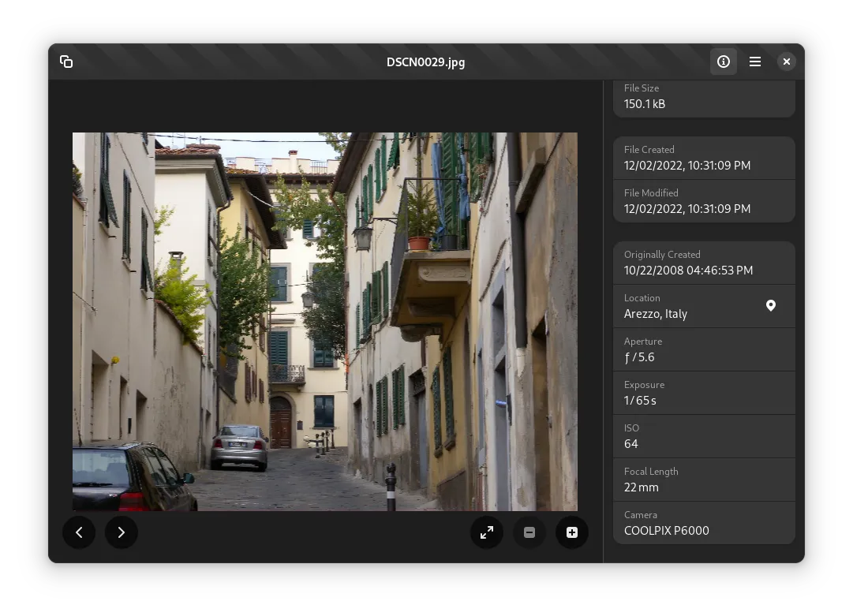This screenshot has height=616, width=853.
Task: Toggle fullscreen view
Action: [x=487, y=532]
